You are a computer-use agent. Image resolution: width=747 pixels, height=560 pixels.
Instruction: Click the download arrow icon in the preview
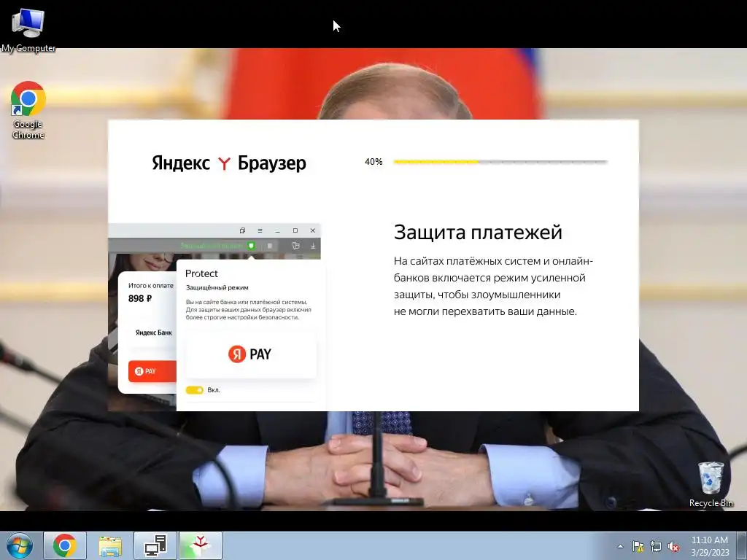point(312,246)
